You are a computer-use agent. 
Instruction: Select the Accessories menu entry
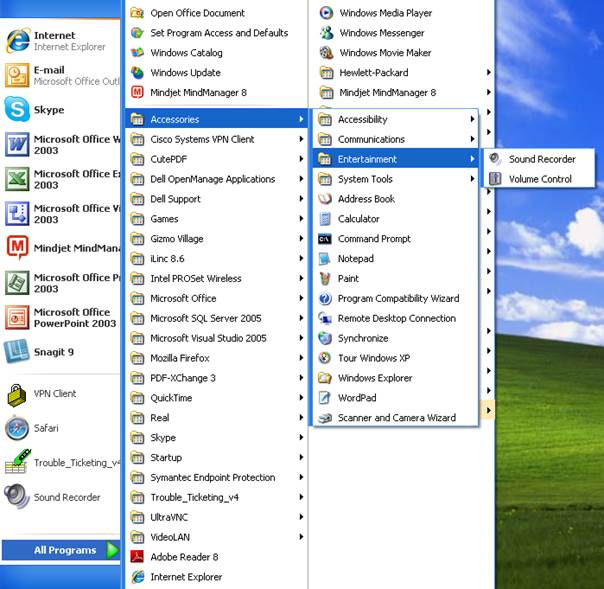pyautogui.click(x=216, y=119)
